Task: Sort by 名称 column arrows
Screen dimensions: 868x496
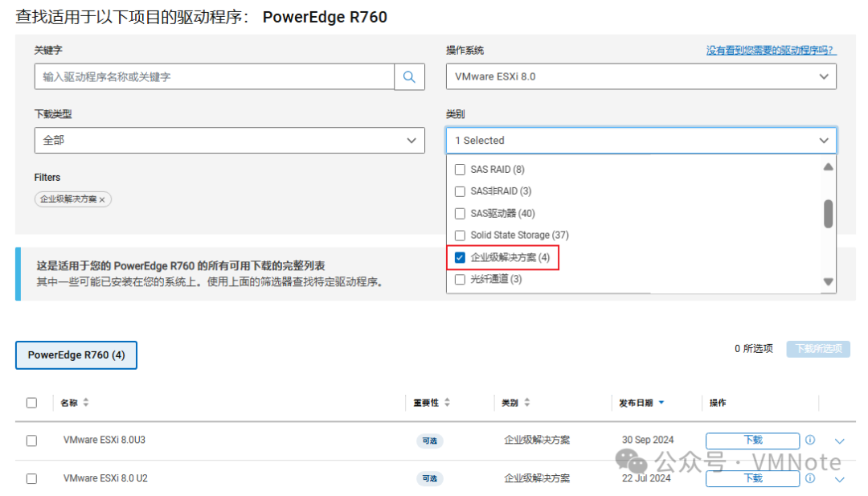Action: point(86,403)
